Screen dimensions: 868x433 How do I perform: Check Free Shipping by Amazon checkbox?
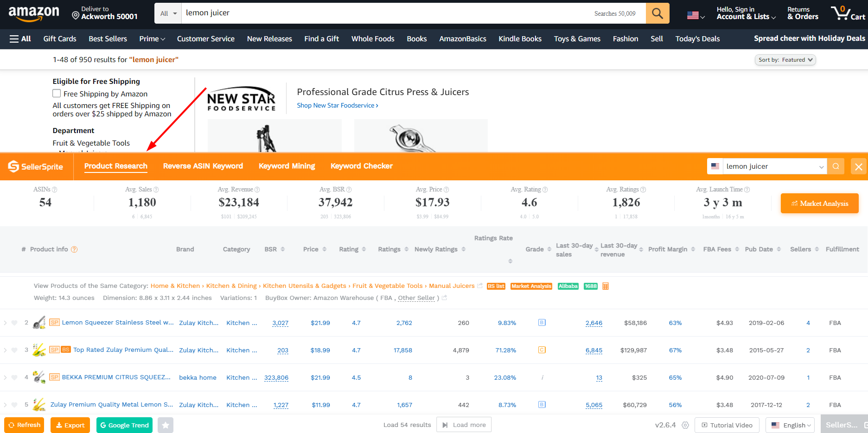(57, 94)
